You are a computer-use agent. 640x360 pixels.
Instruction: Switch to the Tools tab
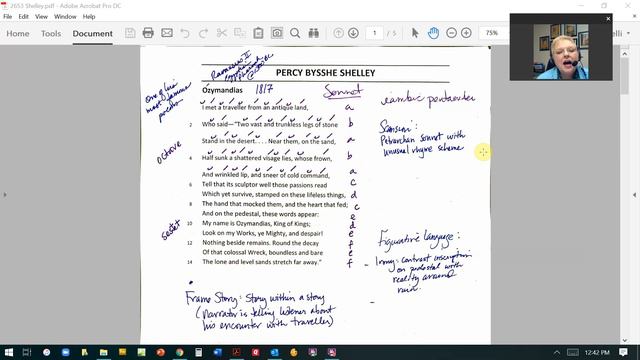[x=51, y=33]
